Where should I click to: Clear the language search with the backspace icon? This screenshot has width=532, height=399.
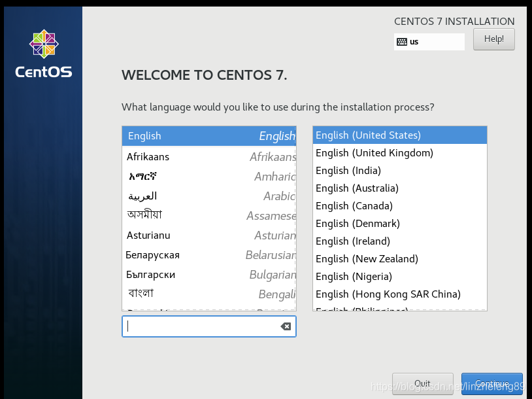pyautogui.click(x=286, y=326)
